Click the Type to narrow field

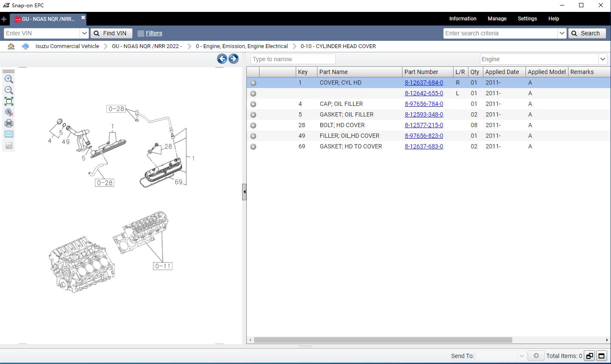coord(293,59)
